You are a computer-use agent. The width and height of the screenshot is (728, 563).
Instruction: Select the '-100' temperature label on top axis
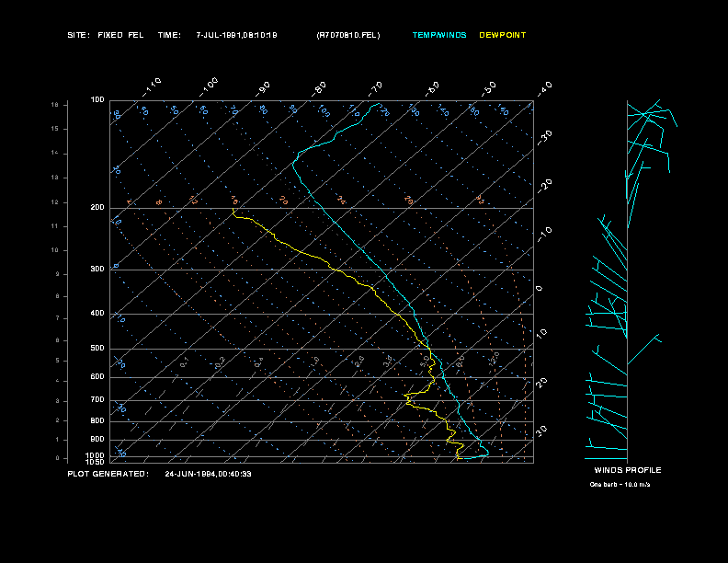[x=209, y=87]
